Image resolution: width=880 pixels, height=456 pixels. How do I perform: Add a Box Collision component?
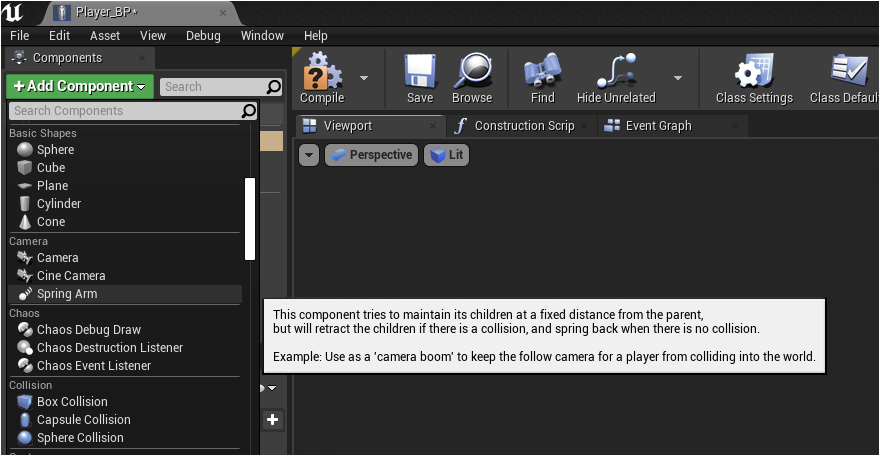coord(125,402)
